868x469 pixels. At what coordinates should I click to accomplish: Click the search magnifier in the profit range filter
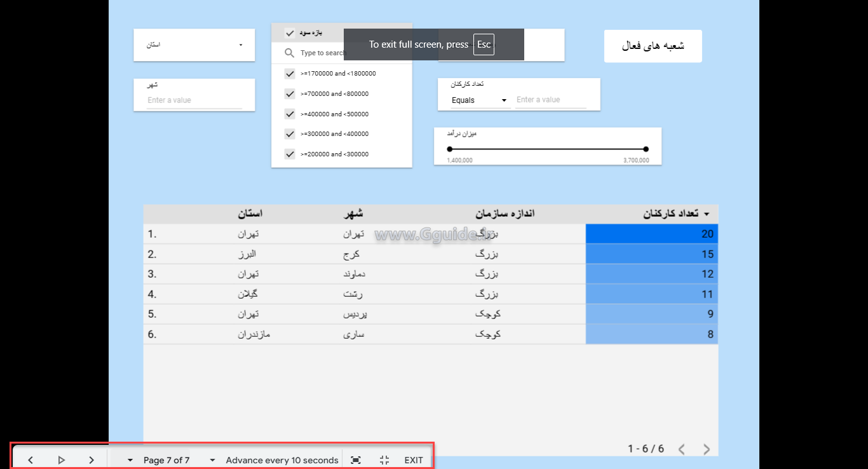pos(288,53)
